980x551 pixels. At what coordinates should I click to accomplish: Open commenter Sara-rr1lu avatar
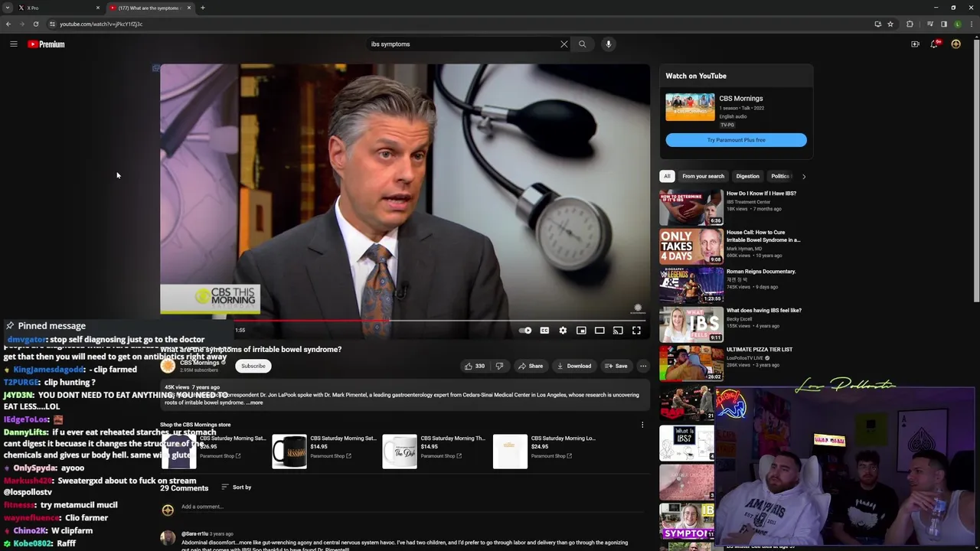pos(168,538)
